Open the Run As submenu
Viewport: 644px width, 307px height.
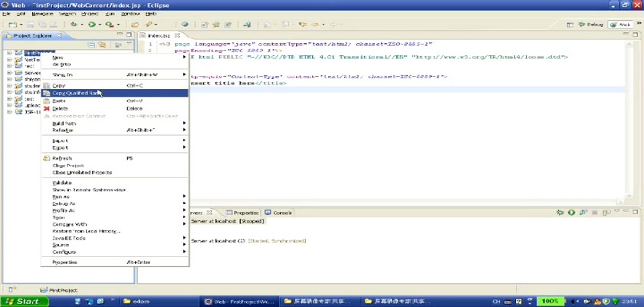tap(61, 196)
